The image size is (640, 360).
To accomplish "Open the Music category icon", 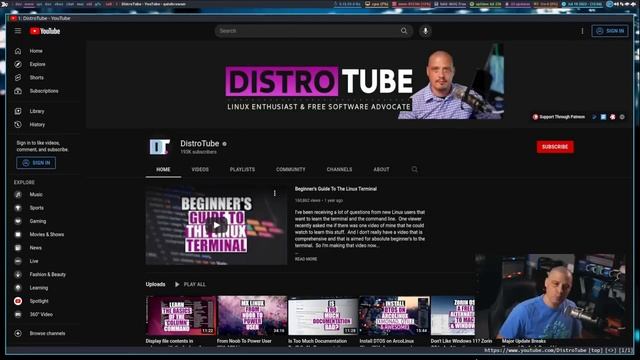I will click(18, 195).
